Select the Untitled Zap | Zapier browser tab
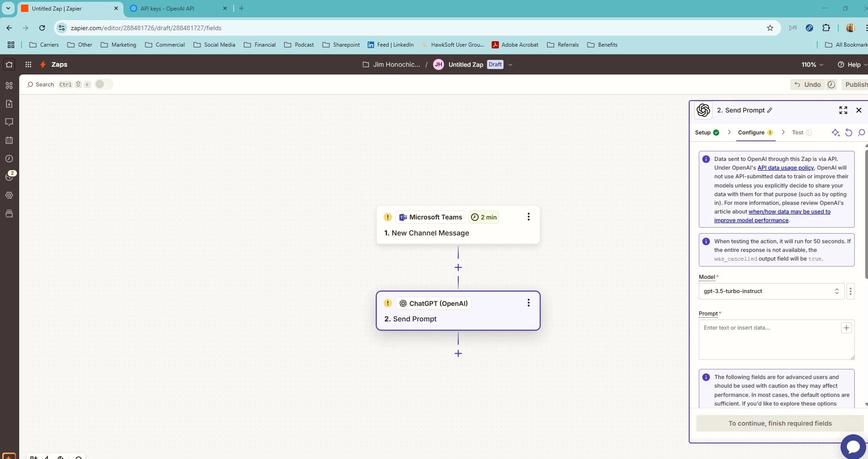 [70, 8]
